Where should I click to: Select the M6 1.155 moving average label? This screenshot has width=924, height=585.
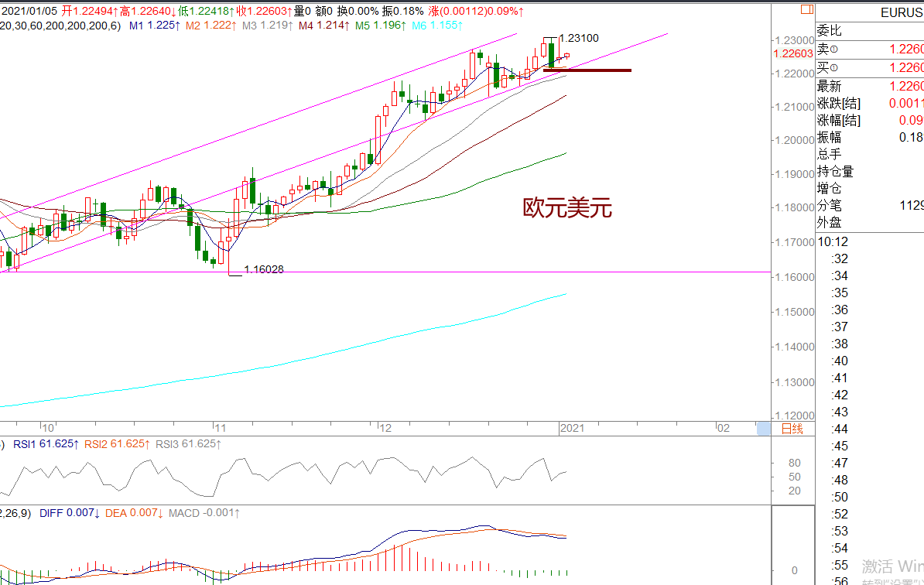click(x=437, y=26)
